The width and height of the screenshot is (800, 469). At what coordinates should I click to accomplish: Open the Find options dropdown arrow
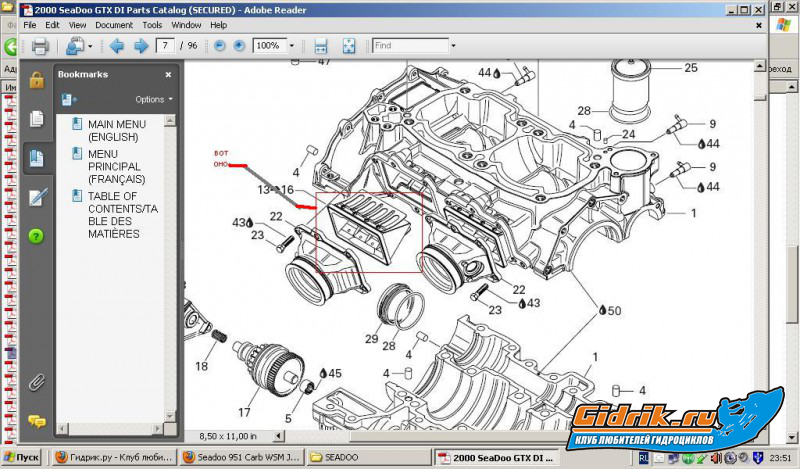click(455, 46)
